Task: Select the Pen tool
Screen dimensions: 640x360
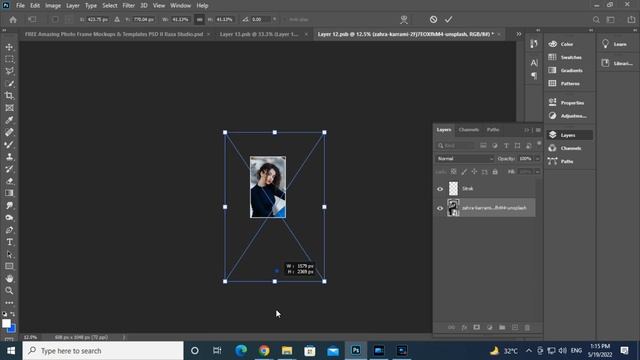Action: pos(9,230)
